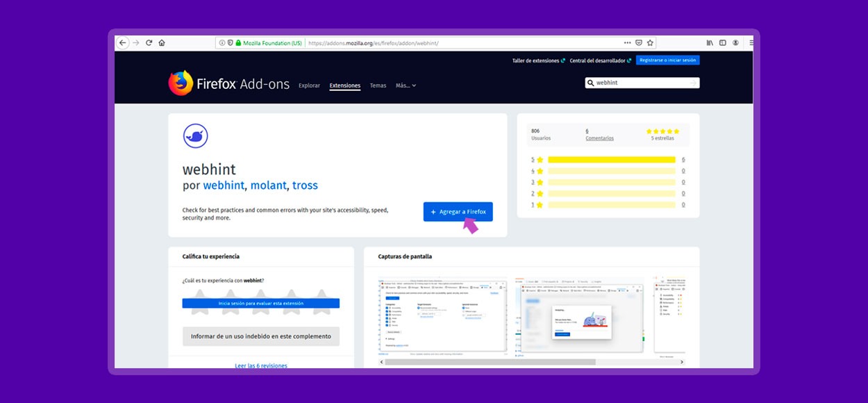
Task: Show site information icon in address bar
Action: 222,43
